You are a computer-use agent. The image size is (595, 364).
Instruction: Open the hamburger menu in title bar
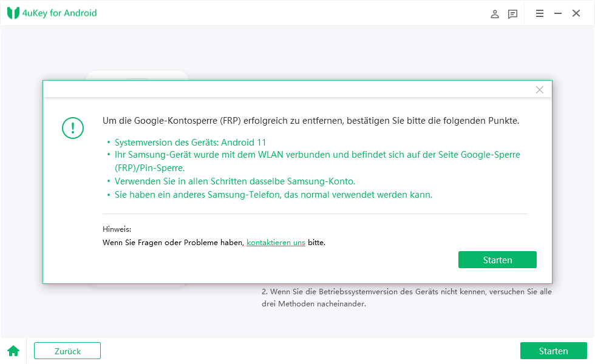click(x=539, y=13)
